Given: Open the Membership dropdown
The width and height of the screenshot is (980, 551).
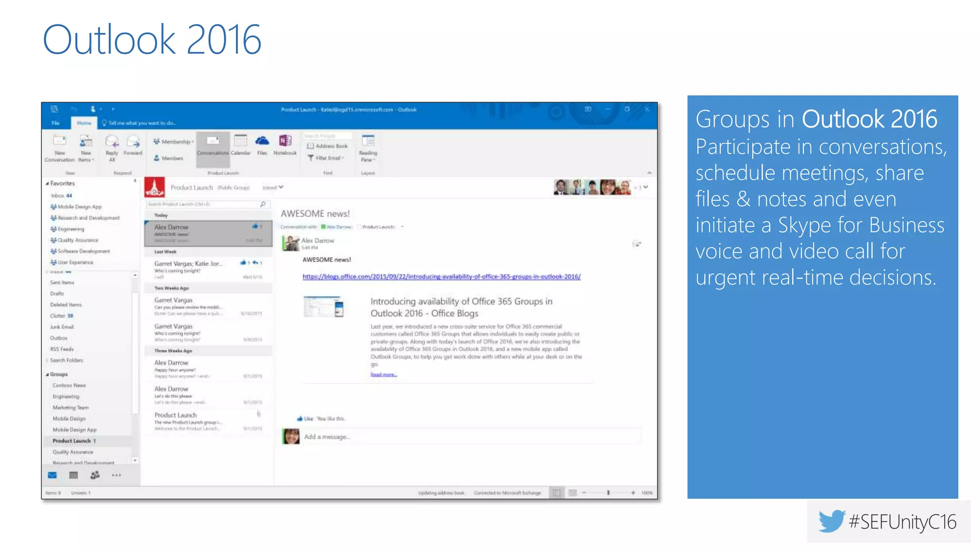Looking at the screenshot, I should pyautogui.click(x=175, y=142).
